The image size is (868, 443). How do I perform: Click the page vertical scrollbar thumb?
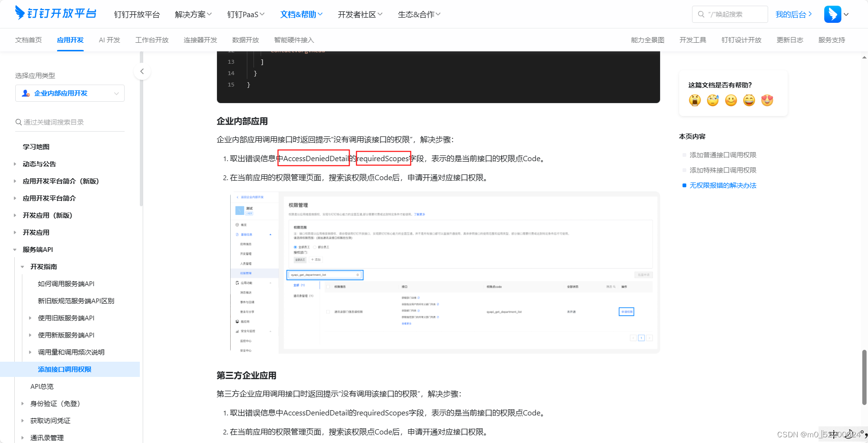pos(864,377)
